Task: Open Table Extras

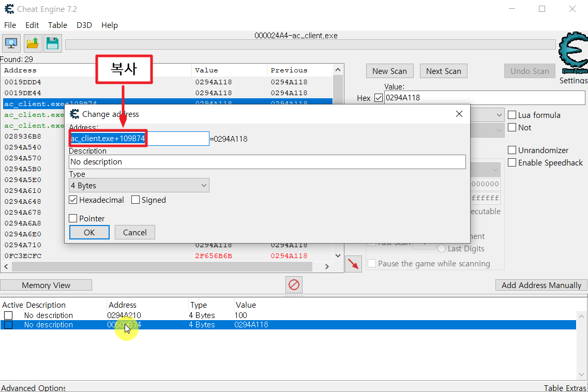Action: point(565,387)
